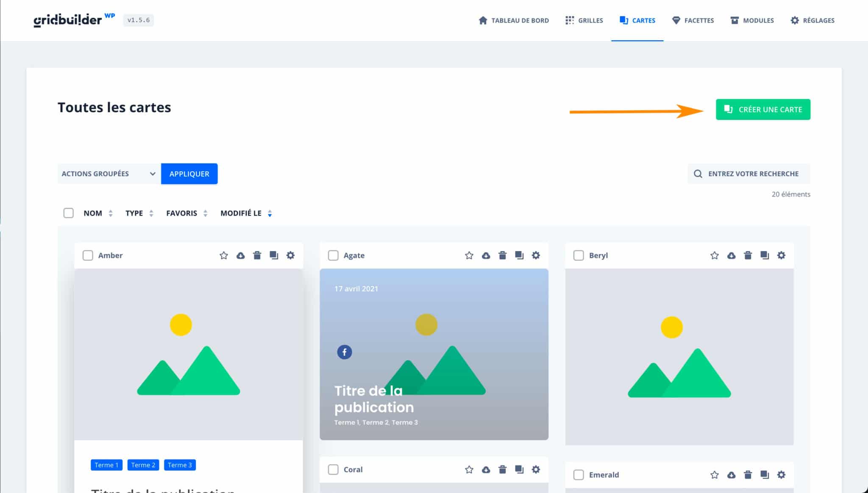The width and height of the screenshot is (868, 493).
Task: Mark the Amber card as favorite
Action: click(x=224, y=255)
